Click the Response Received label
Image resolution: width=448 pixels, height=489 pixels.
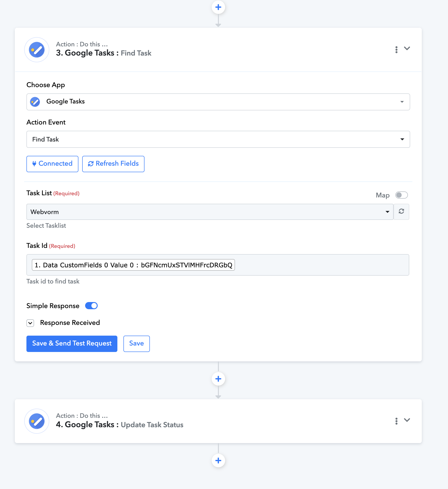70,323
